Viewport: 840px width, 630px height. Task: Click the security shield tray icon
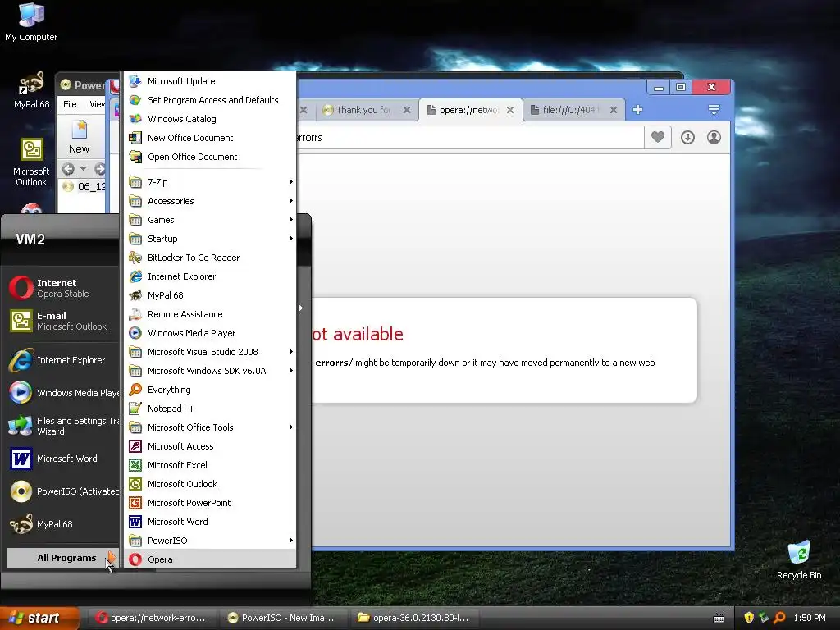tap(749, 618)
